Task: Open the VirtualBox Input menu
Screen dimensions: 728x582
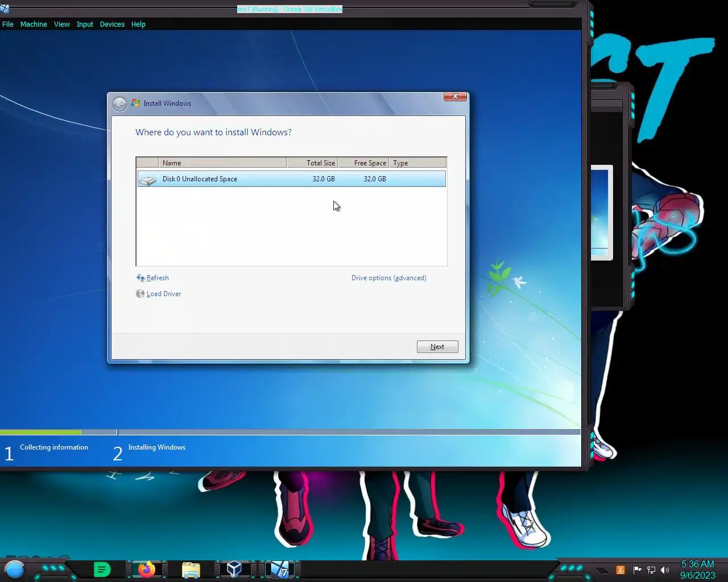Action: click(85, 24)
